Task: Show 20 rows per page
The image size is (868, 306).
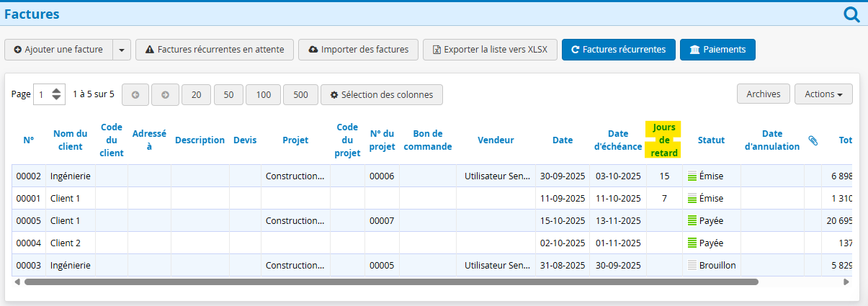Action: tap(196, 94)
